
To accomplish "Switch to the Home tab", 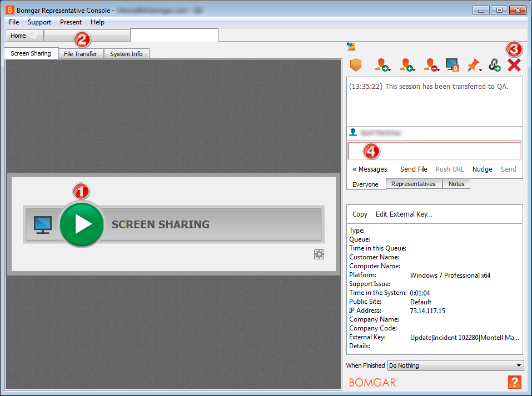I will (24, 36).
